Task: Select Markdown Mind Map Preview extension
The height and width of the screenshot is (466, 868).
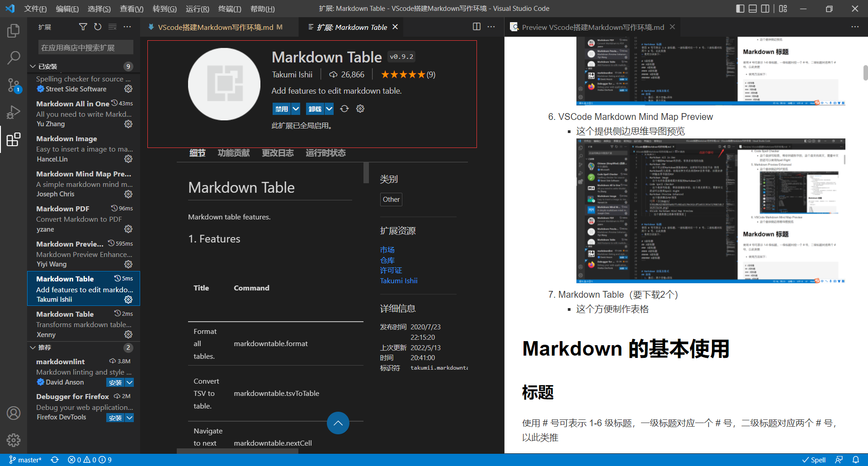Action: [x=84, y=184]
